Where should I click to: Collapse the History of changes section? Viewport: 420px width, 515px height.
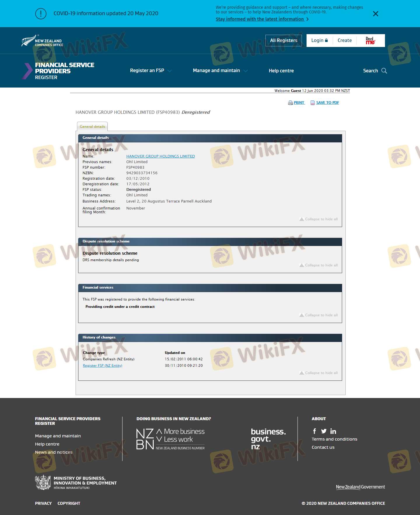318,373
